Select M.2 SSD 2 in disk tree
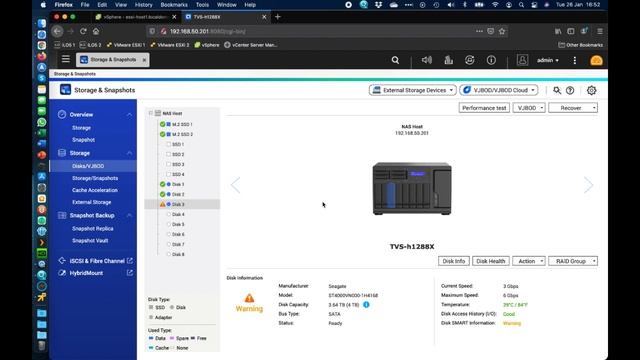Viewport: 640px width, 360px height. 182,134
